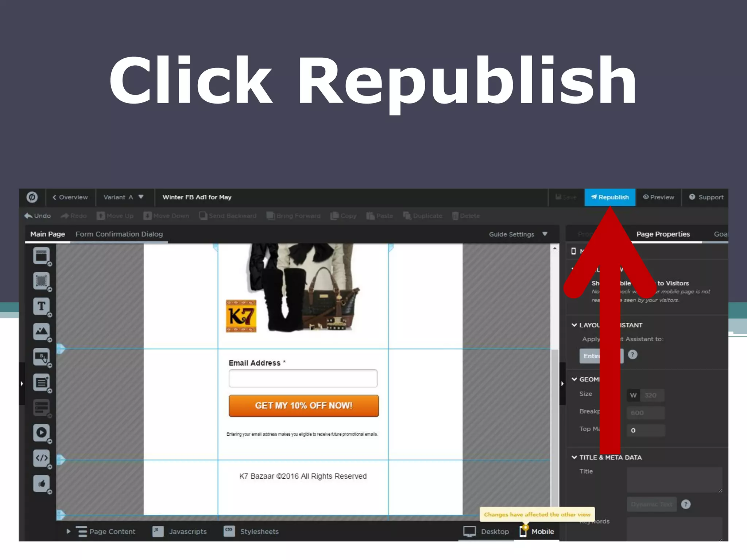The height and width of the screenshot is (560, 747).
Task: Go back to Overview
Action: [70, 197]
